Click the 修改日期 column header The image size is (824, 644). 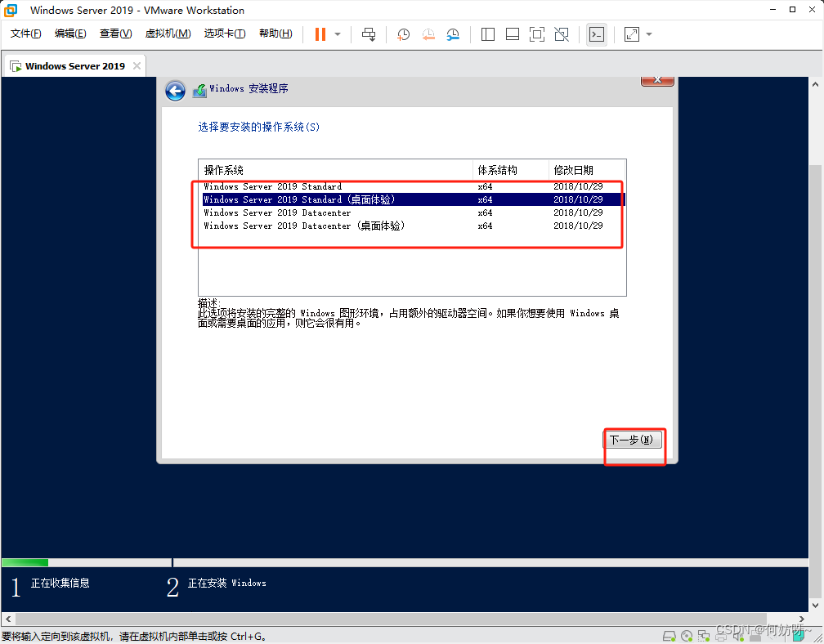[587, 170]
